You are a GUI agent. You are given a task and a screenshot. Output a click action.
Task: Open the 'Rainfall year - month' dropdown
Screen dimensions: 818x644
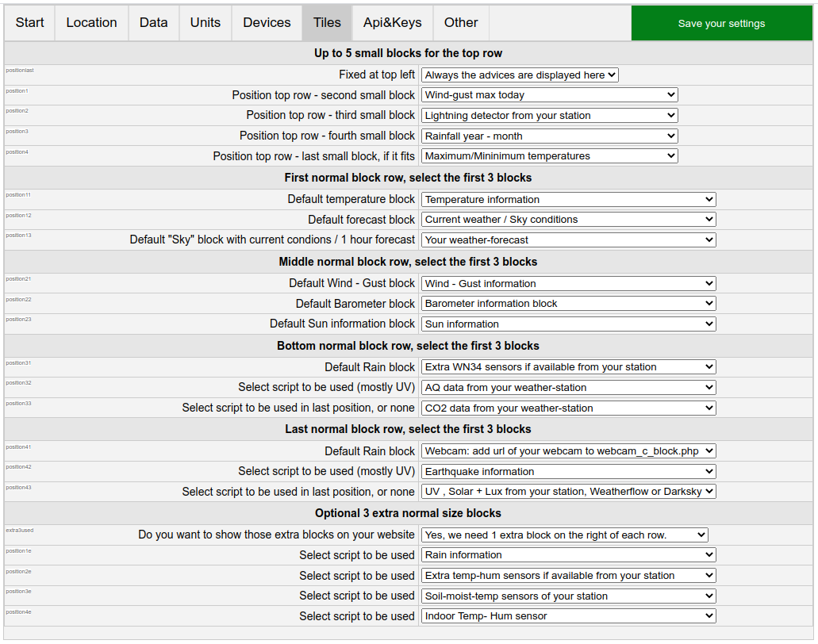coord(550,136)
